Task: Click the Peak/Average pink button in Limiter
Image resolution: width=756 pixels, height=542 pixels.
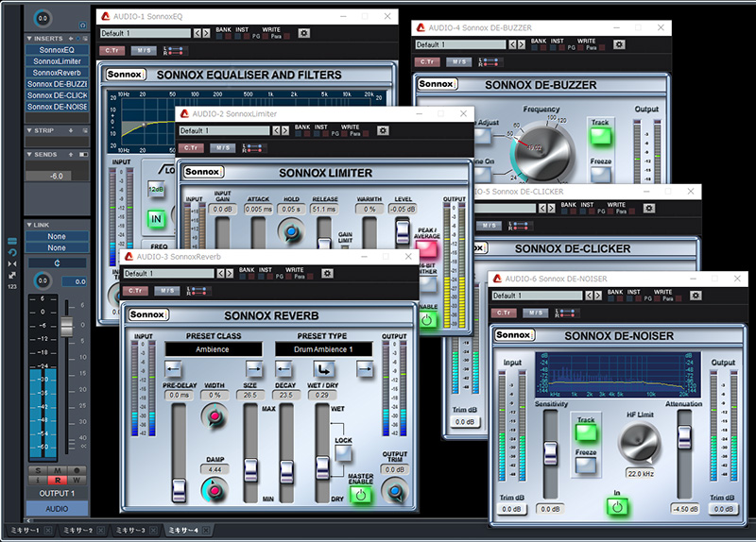Action: click(426, 248)
